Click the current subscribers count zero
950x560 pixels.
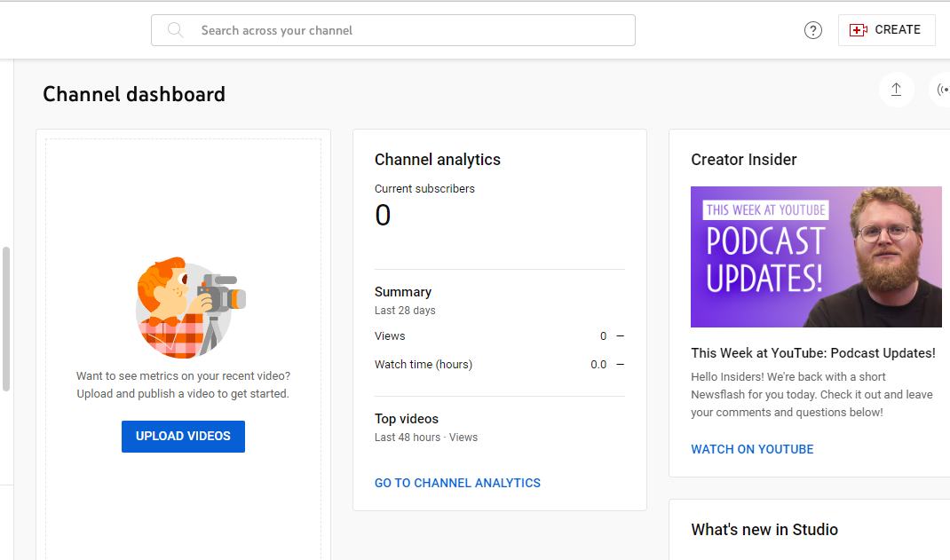383,215
